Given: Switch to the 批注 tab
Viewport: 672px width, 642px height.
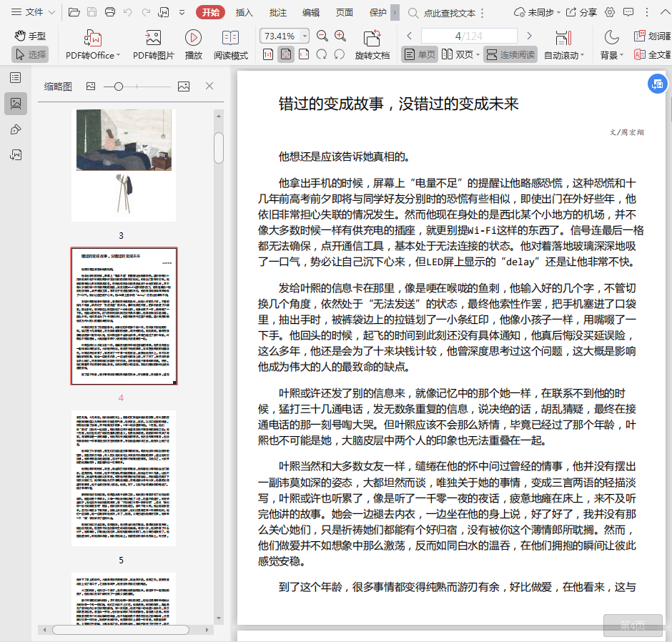Looking at the screenshot, I should coord(277,12).
